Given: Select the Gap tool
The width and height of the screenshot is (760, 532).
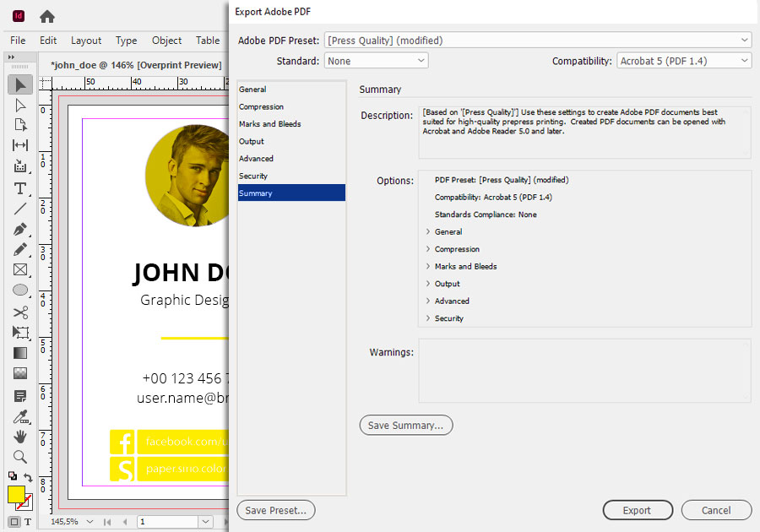Looking at the screenshot, I should pyautogui.click(x=20, y=145).
